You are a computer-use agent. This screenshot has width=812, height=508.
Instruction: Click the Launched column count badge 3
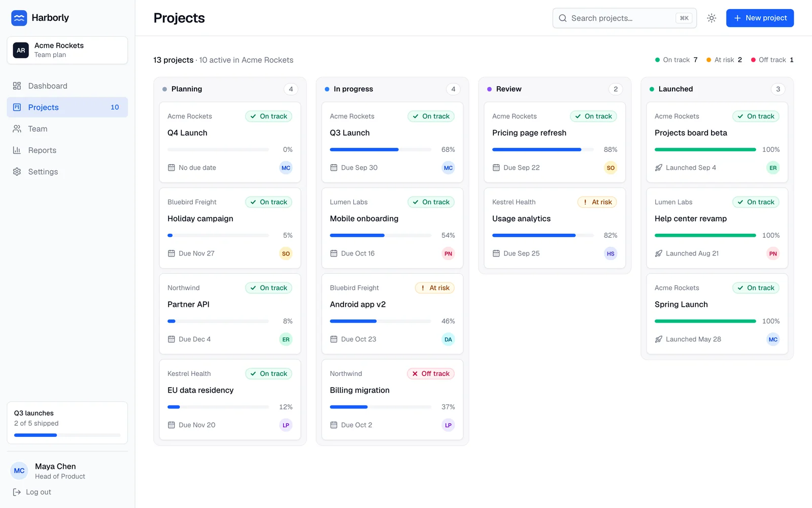click(778, 89)
